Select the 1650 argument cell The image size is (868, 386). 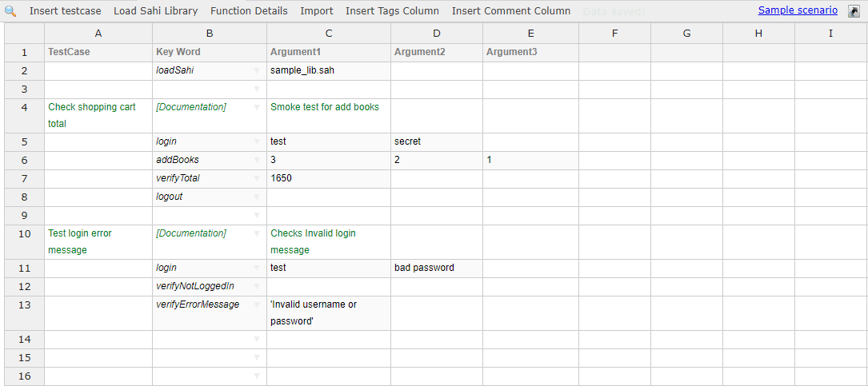click(x=328, y=178)
